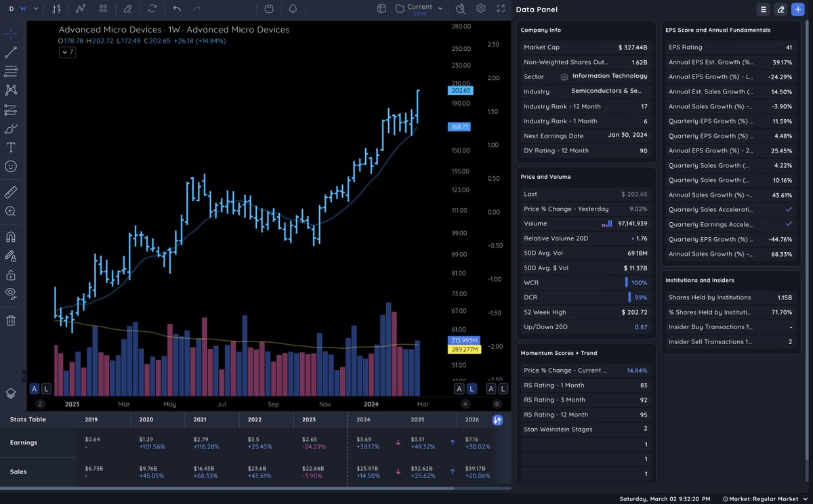Collapse the side panel handle left of chart

(x=23, y=375)
